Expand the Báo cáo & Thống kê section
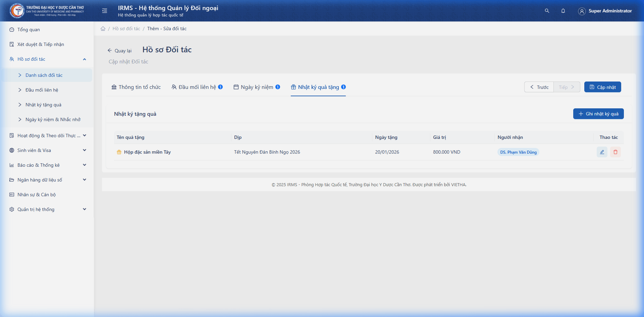The width and height of the screenshot is (644, 317). (84, 165)
